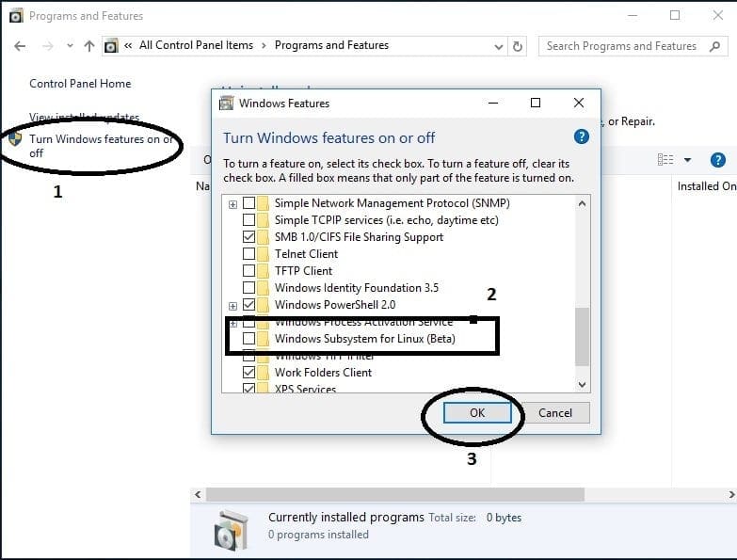Check Simple TCPIP services checkbox
This screenshot has width=737, height=560.
(x=249, y=220)
